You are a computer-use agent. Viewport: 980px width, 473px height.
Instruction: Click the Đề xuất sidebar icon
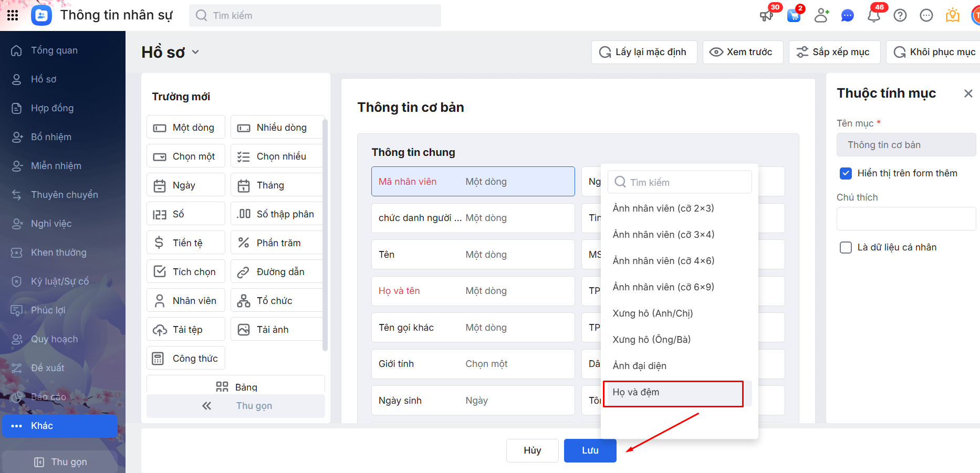pos(17,368)
